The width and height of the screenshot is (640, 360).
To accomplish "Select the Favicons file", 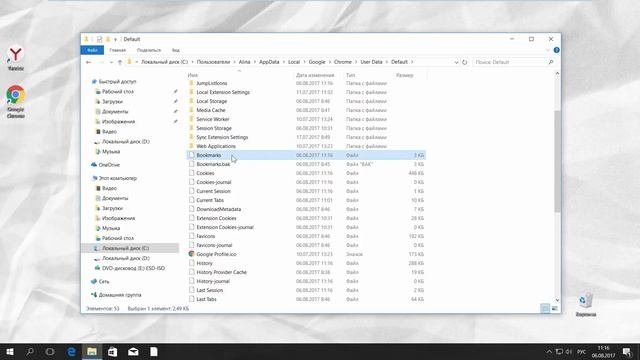I will pos(205,236).
